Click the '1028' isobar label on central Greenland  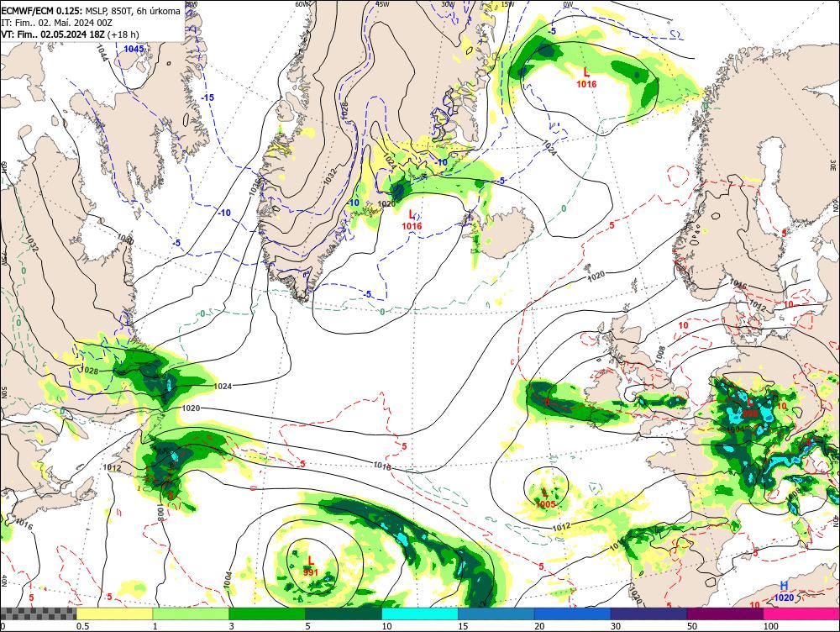[344, 111]
